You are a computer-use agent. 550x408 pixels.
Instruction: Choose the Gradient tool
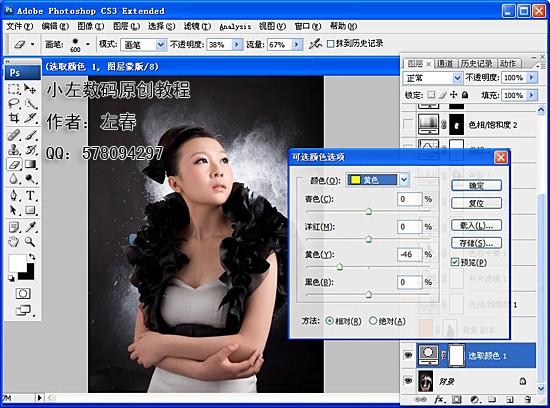point(30,164)
